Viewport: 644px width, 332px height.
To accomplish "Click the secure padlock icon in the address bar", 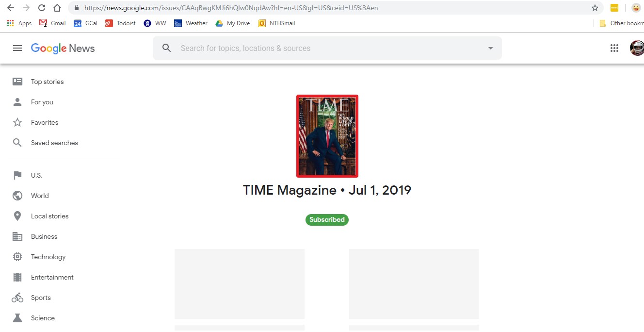I will tap(76, 8).
